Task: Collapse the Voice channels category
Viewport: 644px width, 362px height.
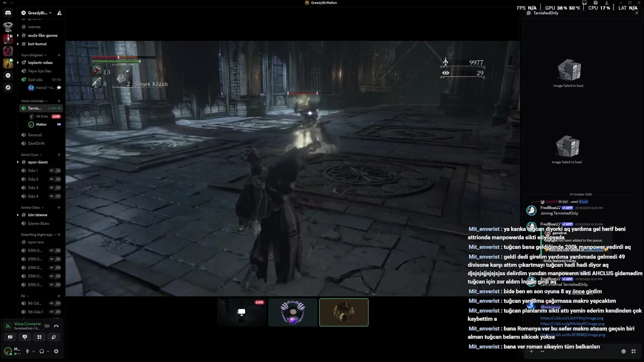Action: point(34,101)
